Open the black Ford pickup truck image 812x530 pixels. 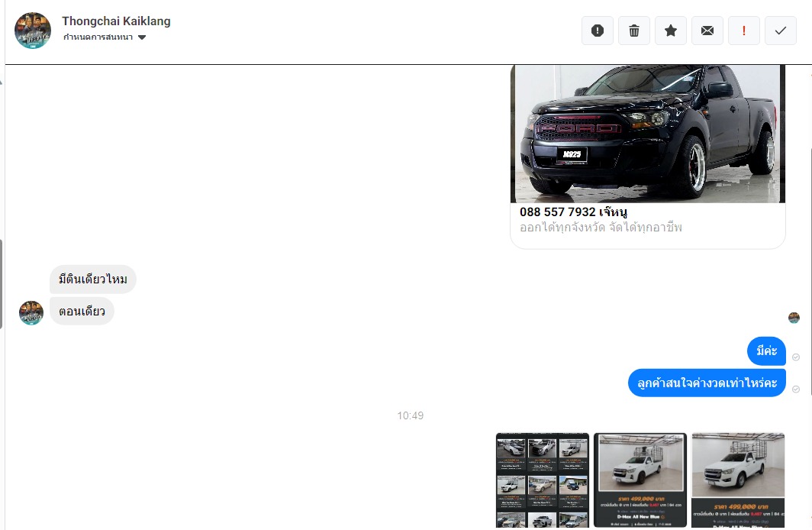[647, 134]
